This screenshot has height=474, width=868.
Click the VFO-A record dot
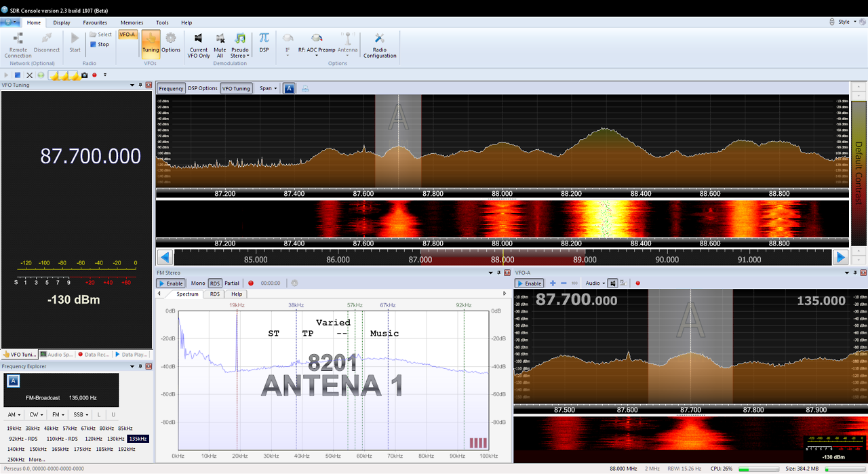coord(637,283)
